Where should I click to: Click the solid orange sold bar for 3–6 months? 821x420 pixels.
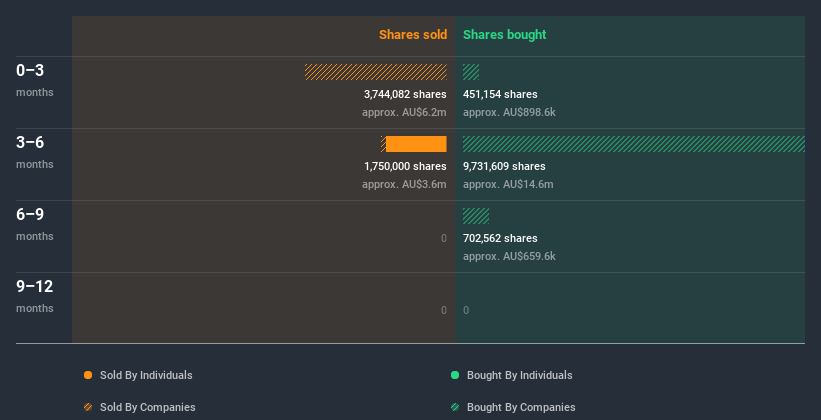point(416,144)
